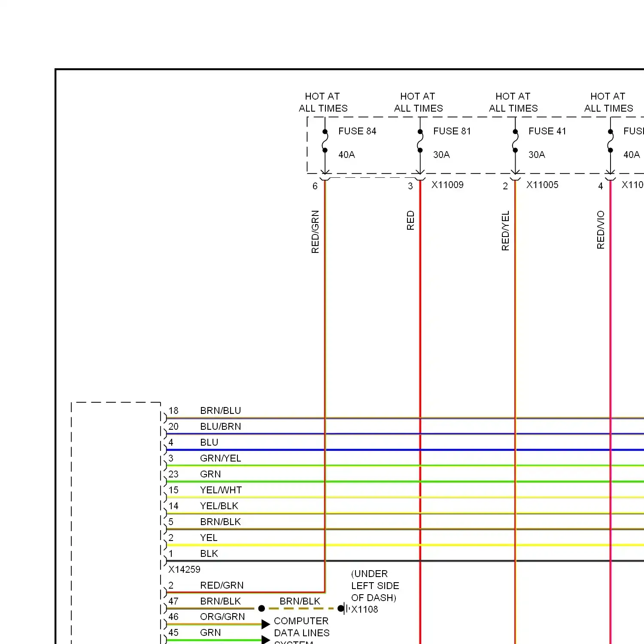Image resolution: width=644 pixels, height=644 pixels.
Task: Click pin number 2 next to X11005
Action: pos(505,186)
